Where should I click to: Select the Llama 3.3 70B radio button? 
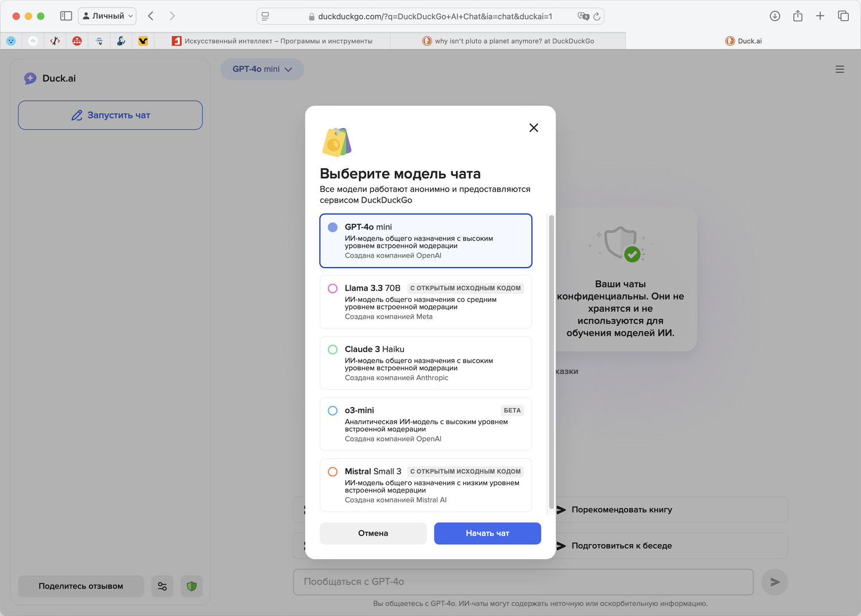point(332,288)
